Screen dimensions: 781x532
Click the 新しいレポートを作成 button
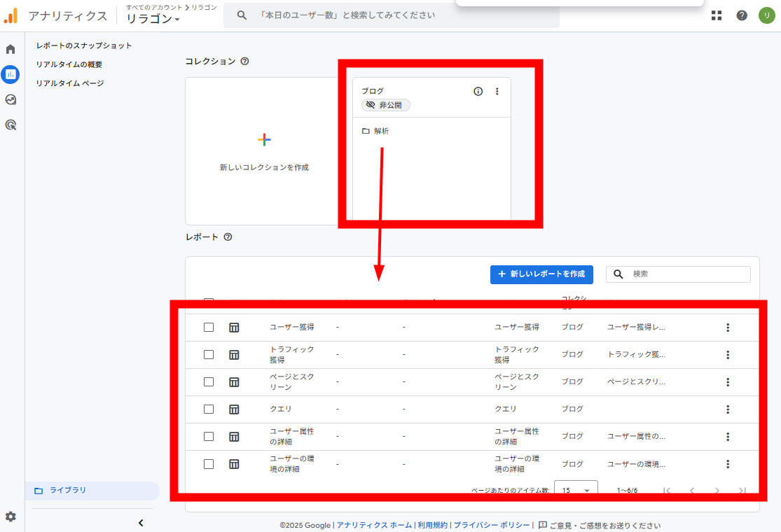tap(541, 274)
